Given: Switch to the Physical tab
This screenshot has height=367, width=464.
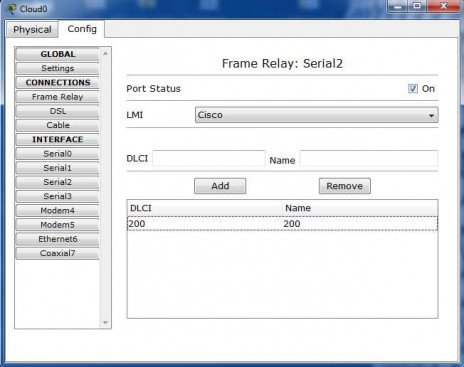Looking at the screenshot, I should click(32, 30).
